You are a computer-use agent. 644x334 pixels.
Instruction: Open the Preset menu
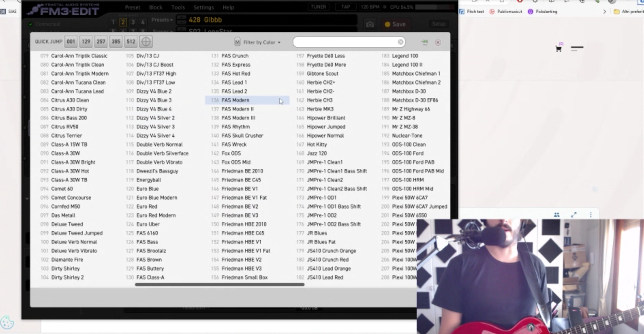133,7
